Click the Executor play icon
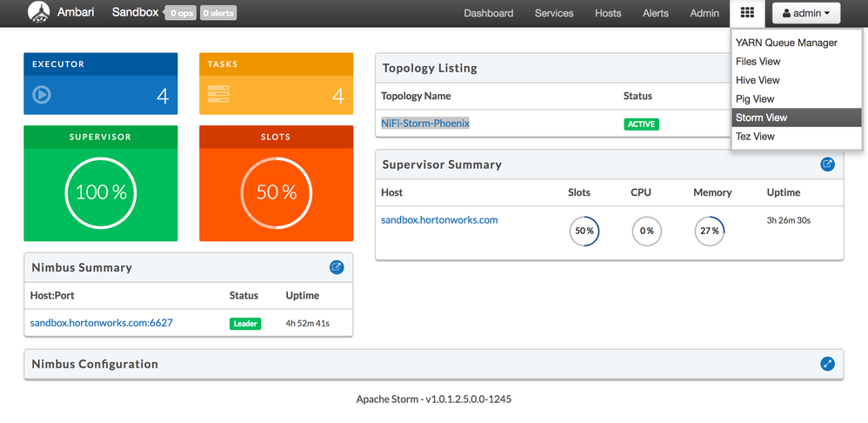 point(42,95)
